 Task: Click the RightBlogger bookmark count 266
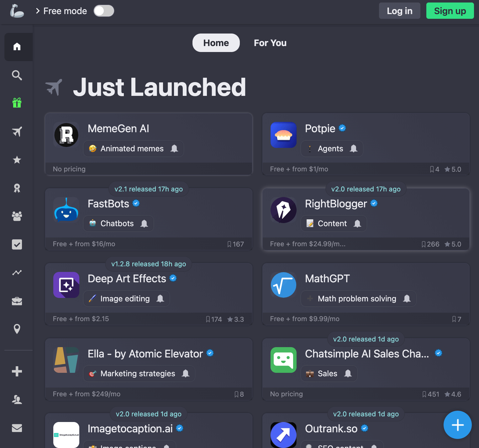[x=430, y=244]
